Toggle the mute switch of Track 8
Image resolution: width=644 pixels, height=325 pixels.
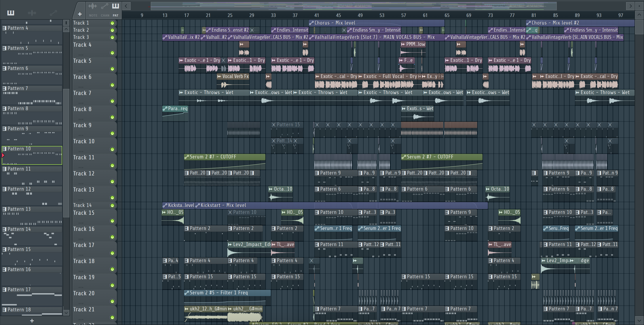pos(112,117)
